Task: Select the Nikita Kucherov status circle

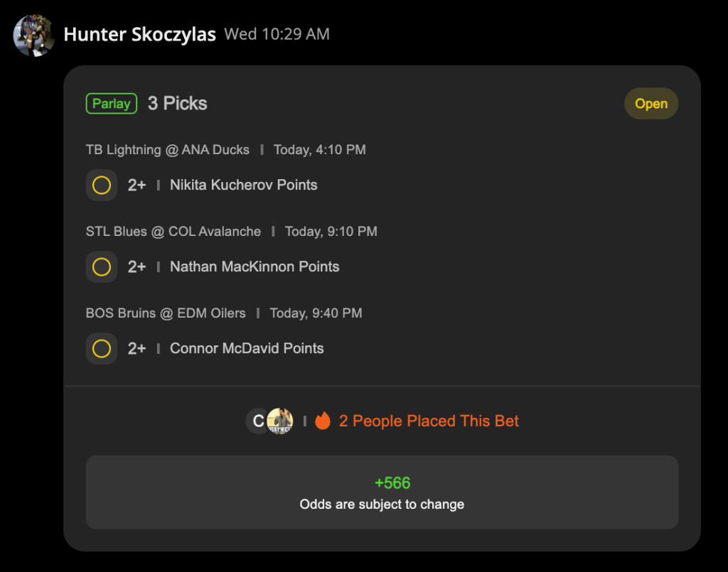Action: 102,185
